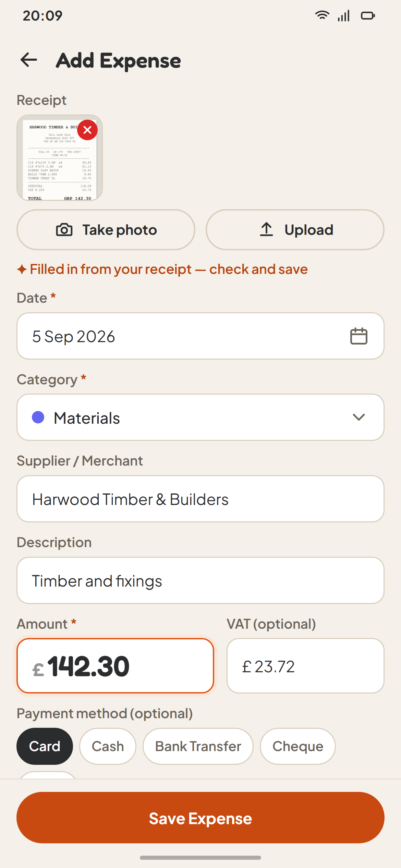The height and width of the screenshot is (868, 401).
Task: Select Card payment method
Action: pyautogui.click(x=45, y=746)
